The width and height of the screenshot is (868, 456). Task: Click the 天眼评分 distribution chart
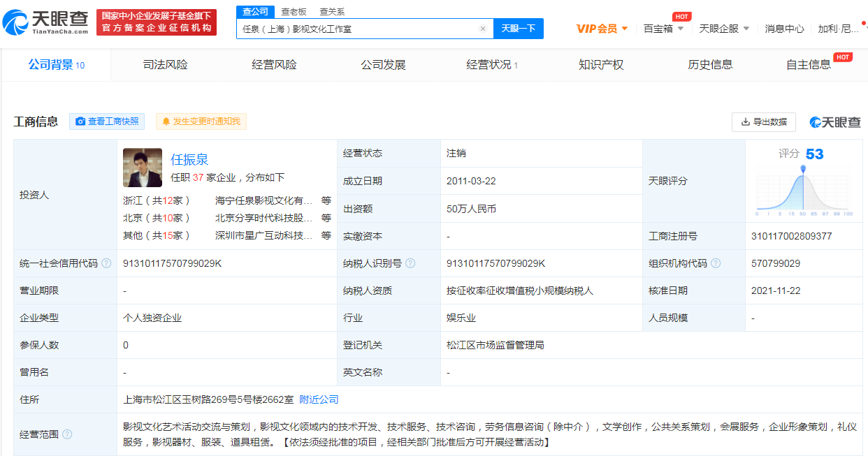click(x=804, y=190)
